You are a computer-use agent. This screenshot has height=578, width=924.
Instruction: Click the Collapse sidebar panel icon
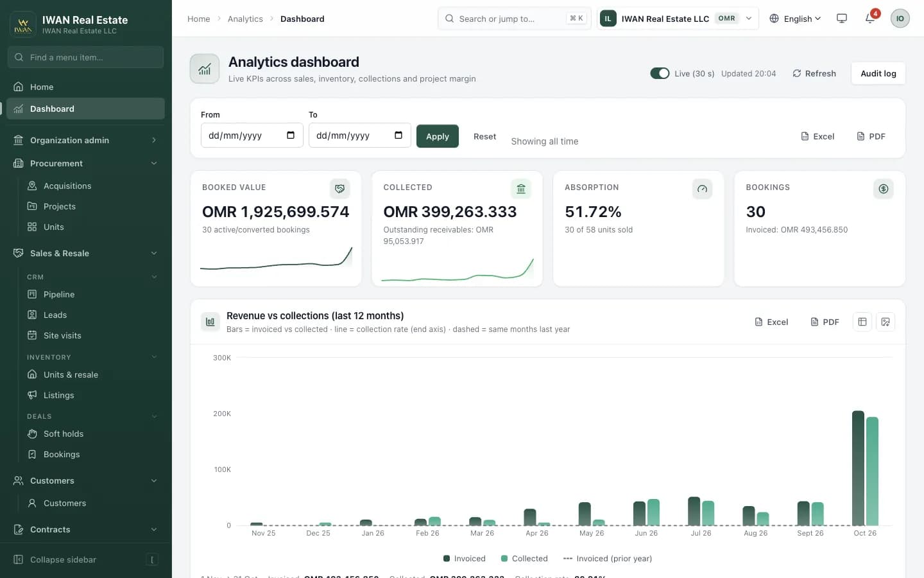[19, 559]
